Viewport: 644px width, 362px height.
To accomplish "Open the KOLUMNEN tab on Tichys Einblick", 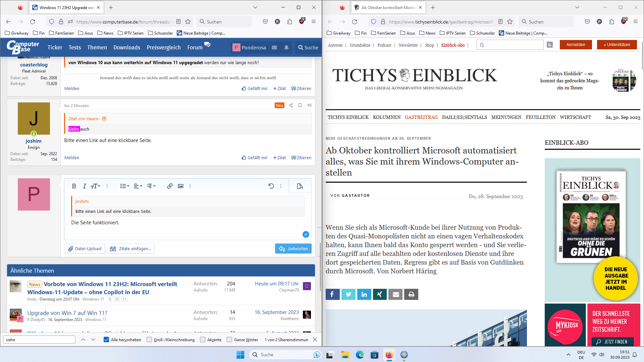I will (387, 117).
